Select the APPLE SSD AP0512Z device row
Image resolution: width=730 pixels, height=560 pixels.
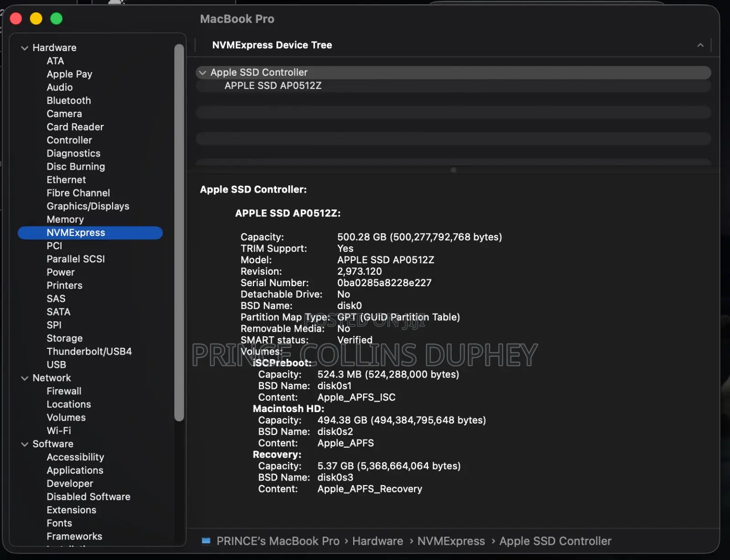(453, 86)
